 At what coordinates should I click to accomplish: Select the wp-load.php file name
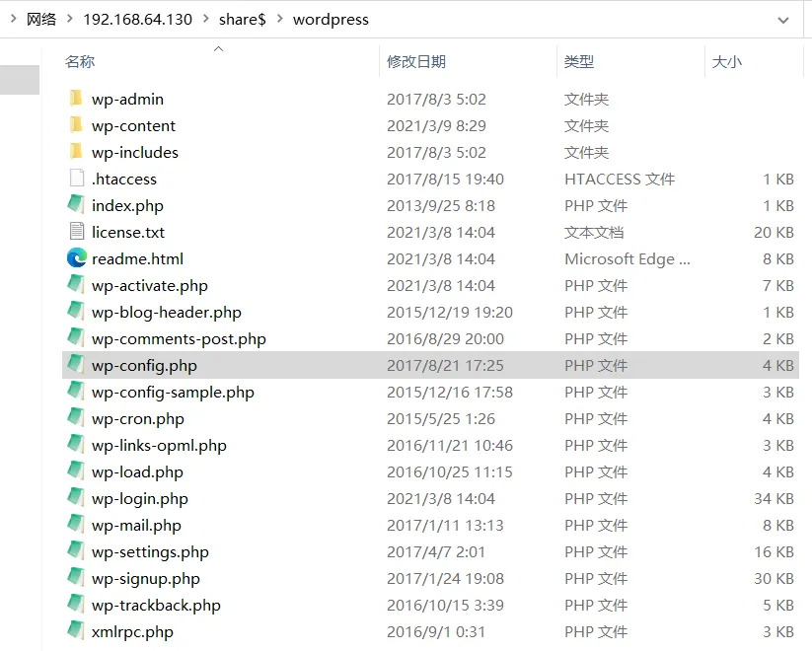(x=137, y=471)
